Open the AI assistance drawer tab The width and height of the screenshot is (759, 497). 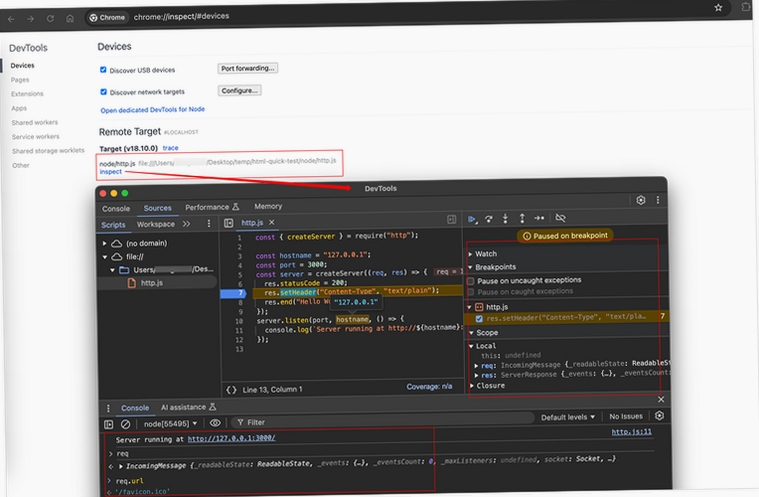(x=188, y=407)
